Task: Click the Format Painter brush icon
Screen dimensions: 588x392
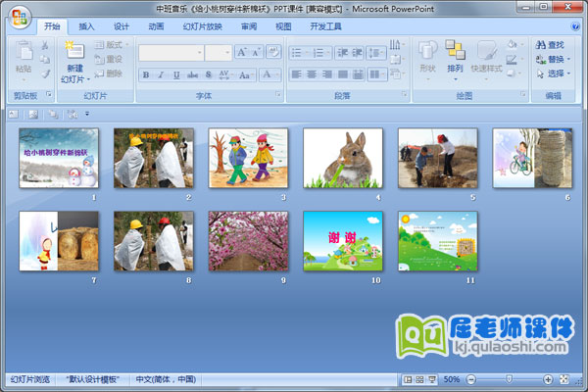Action: click(45, 73)
